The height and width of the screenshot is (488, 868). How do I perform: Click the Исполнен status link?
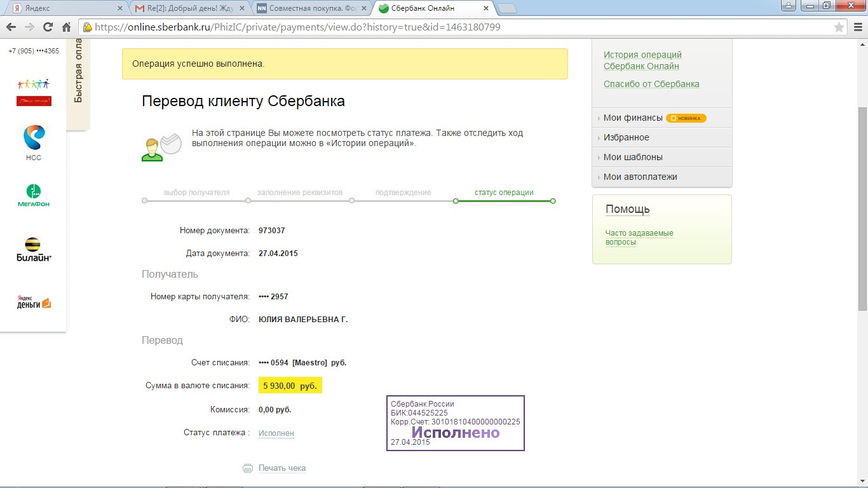(276, 433)
